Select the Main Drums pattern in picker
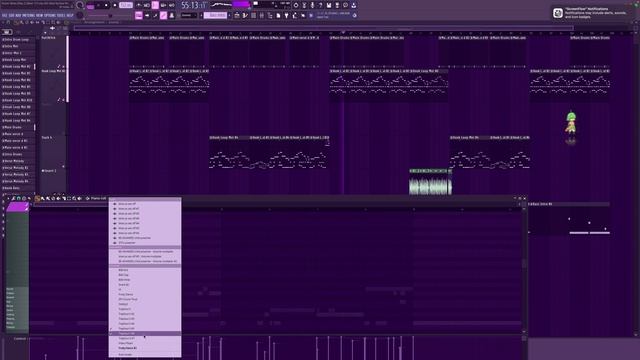Screen dimensions: 640x360 pos(13,127)
